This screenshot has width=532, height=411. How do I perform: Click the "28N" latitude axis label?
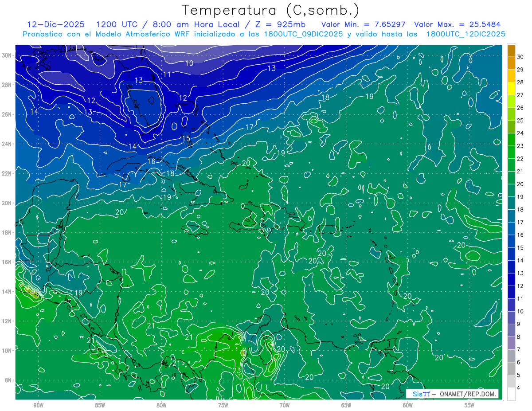click(8, 85)
